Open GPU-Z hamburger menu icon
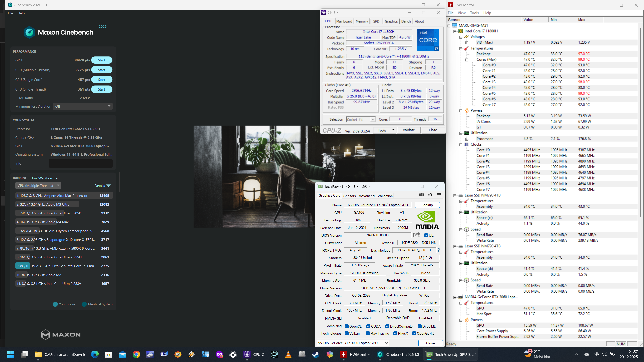Image resolution: width=644 pixels, height=362 pixels. click(439, 195)
